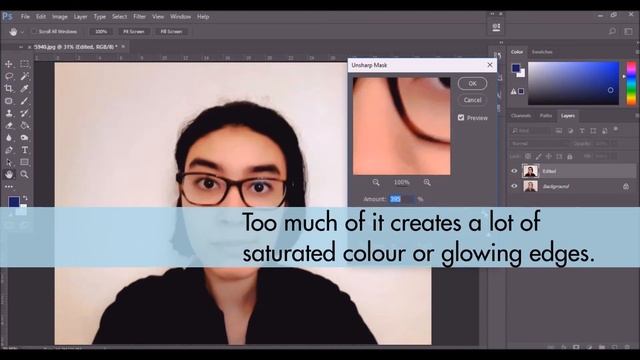Select the Hand tool in toolbox
Image resolution: width=640 pixels, height=360 pixels.
(9, 174)
